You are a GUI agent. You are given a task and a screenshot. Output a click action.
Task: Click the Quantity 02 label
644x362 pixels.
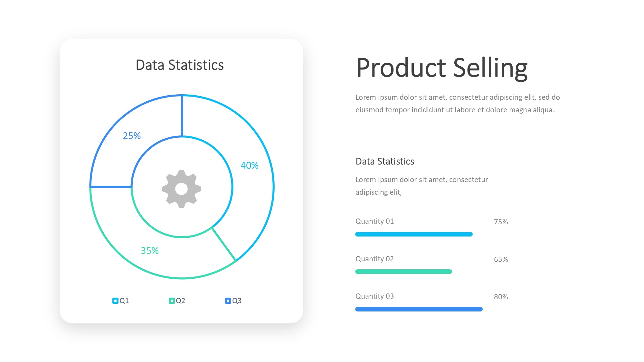374,259
